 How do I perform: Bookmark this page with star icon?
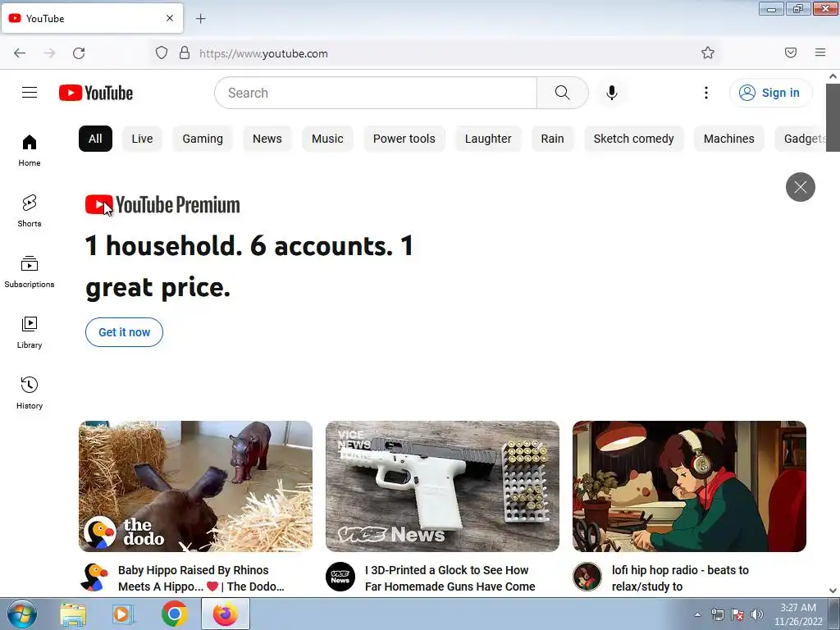point(708,52)
